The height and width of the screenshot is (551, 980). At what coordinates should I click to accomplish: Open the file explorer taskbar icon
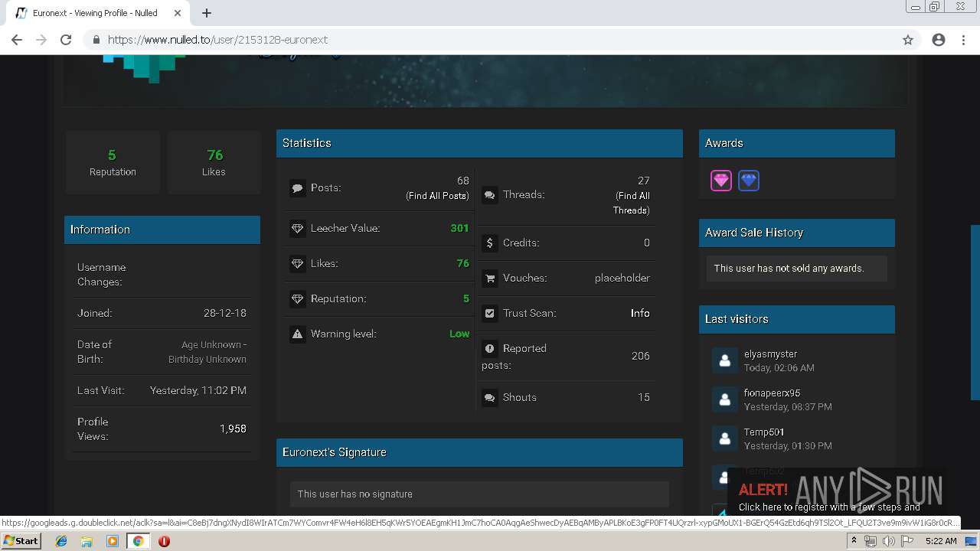(87, 541)
